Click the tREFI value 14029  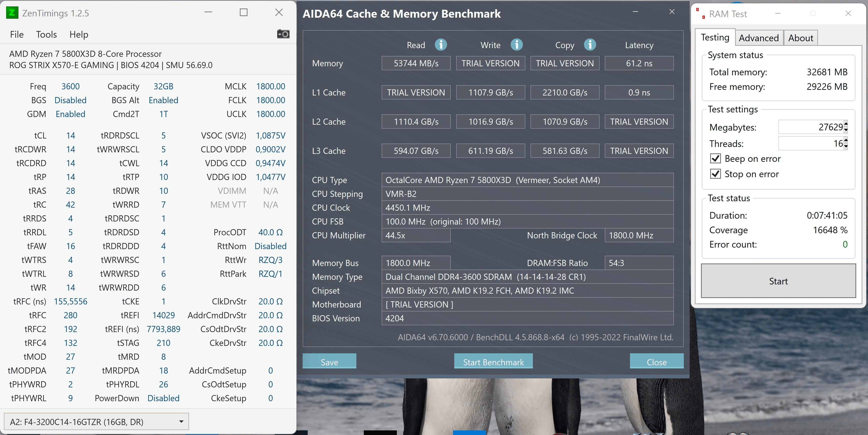(163, 315)
